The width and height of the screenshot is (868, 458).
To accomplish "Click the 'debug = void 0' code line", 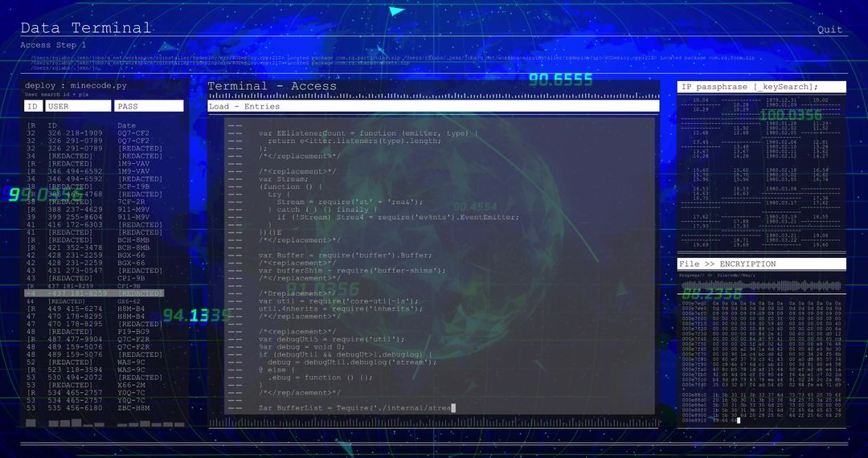I will click(301, 347).
